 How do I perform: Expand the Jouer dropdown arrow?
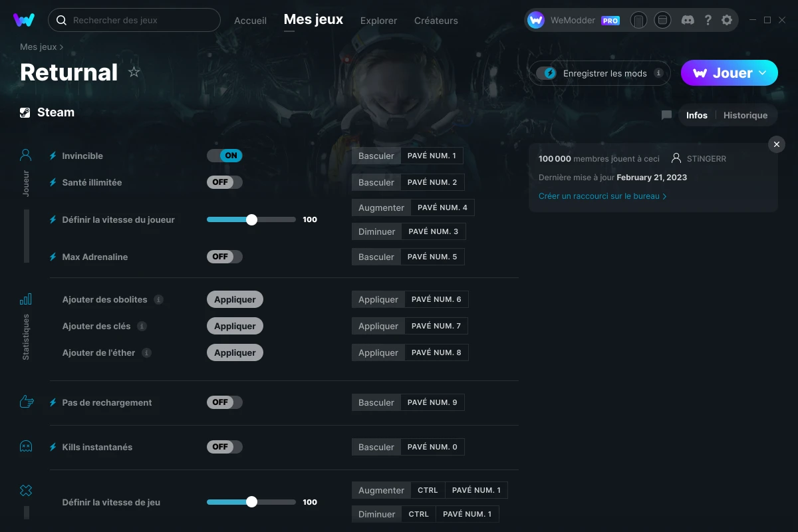[x=763, y=72]
